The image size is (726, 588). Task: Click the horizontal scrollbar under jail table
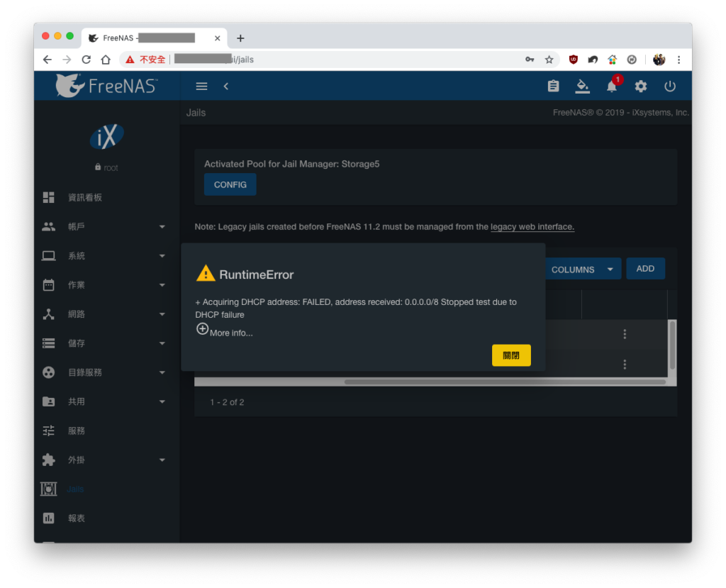(505, 382)
